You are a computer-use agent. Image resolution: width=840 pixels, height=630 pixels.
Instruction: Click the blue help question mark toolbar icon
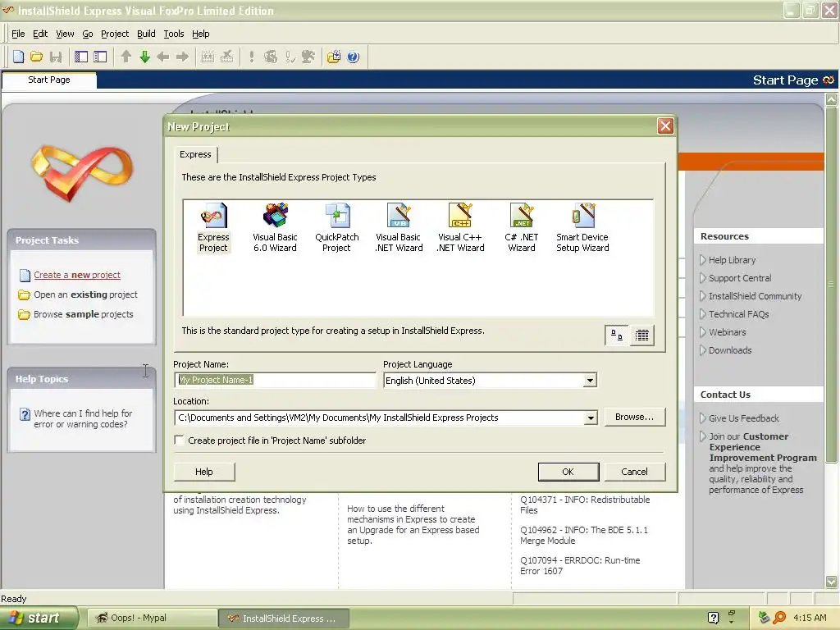coord(353,57)
